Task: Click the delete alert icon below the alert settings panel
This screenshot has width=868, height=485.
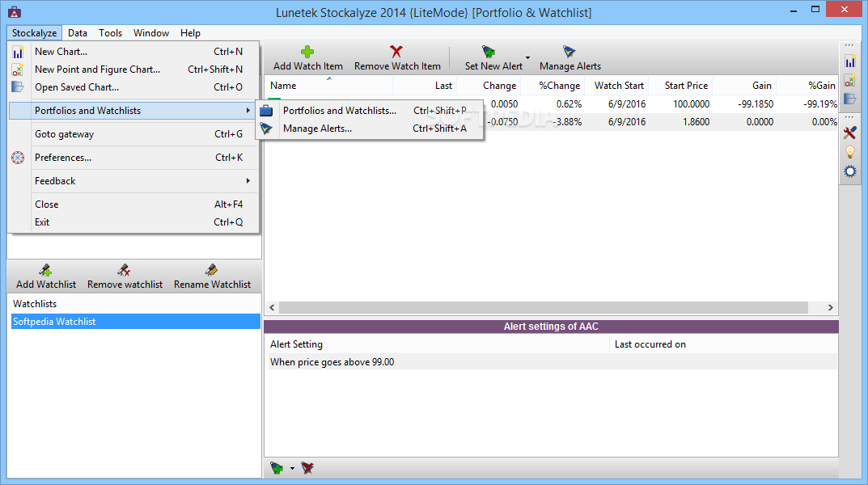Action: click(x=307, y=468)
